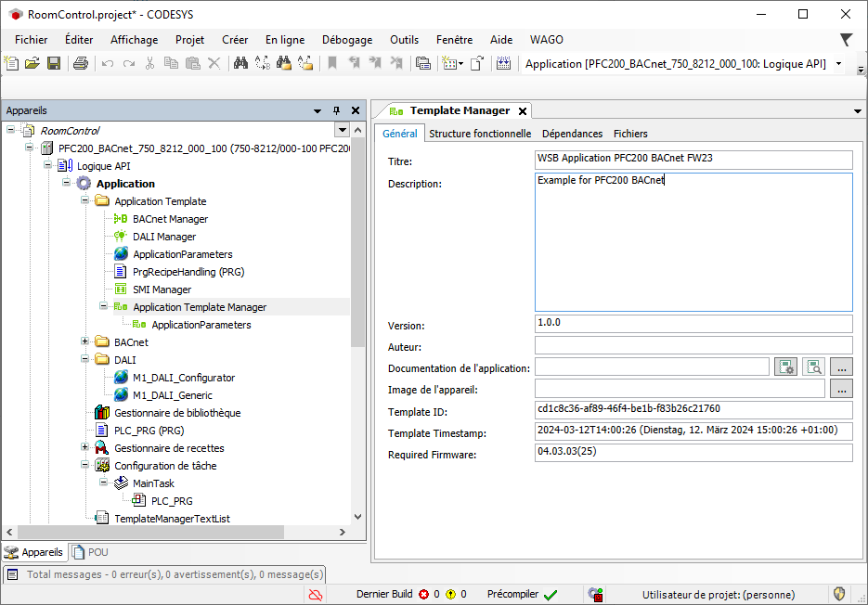Image resolution: width=868 pixels, height=605 pixels.
Task: Open the Fichier menu
Action: [31, 40]
